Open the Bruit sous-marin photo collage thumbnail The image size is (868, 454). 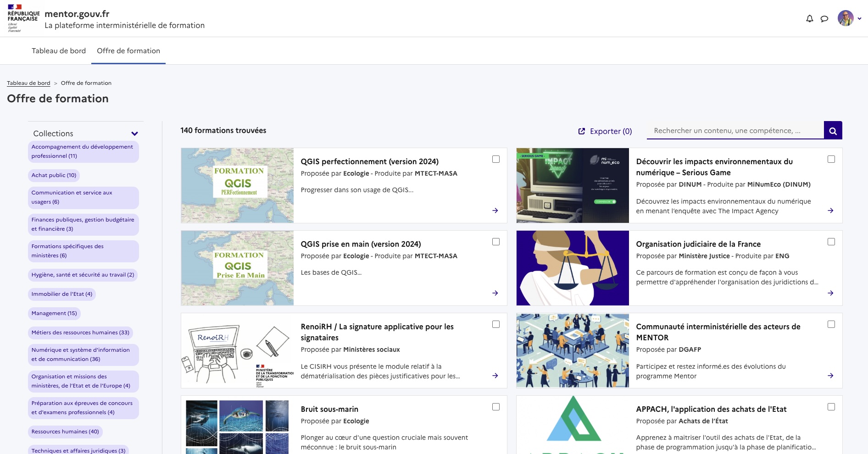coord(237,425)
